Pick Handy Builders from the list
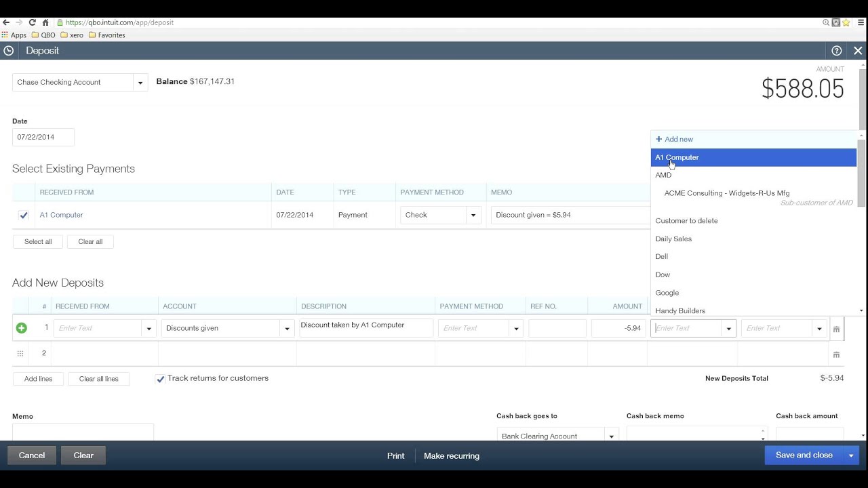Viewport: 868px width, 488px height. click(753, 310)
